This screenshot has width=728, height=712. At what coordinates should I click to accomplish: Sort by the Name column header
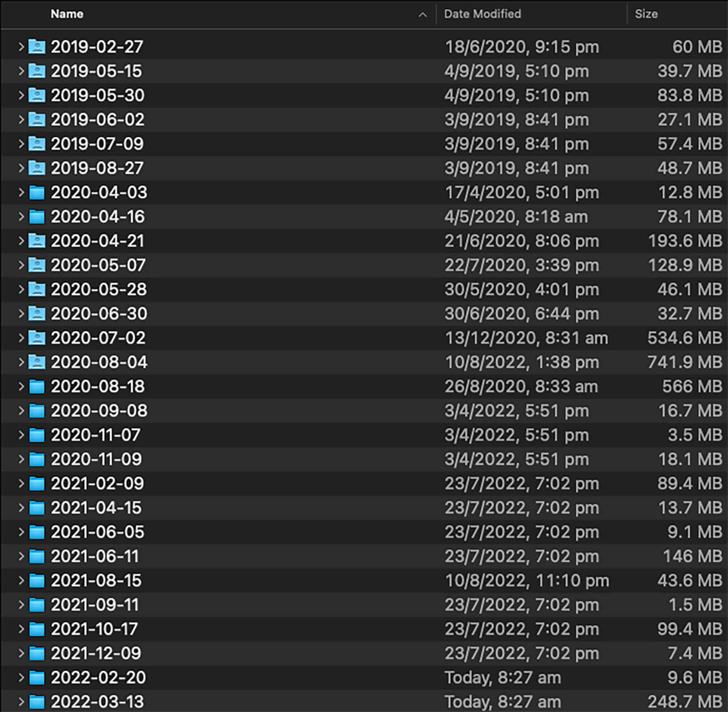67,14
